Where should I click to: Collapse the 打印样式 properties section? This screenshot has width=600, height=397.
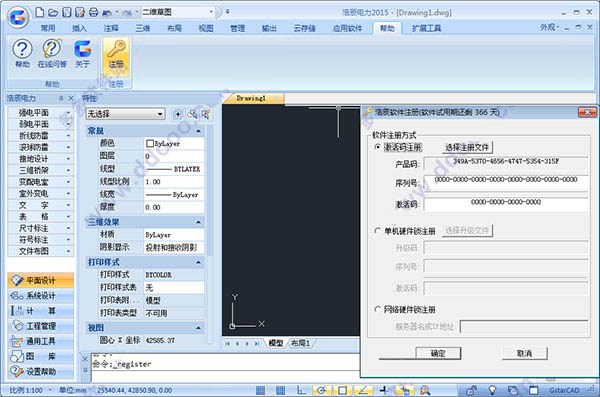click(x=198, y=262)
